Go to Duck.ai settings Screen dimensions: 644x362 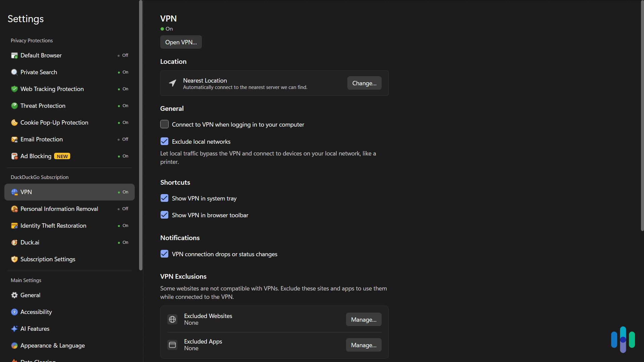tap(70, 242)
